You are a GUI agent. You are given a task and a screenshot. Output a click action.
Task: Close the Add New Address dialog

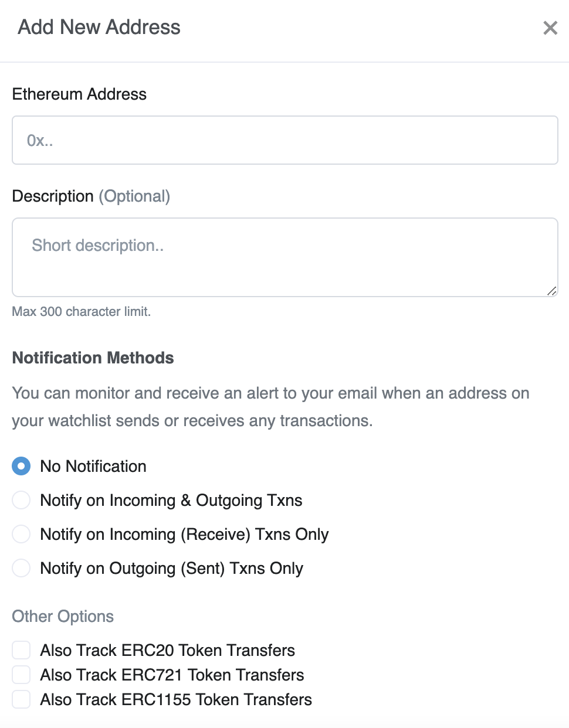point(550,28)
